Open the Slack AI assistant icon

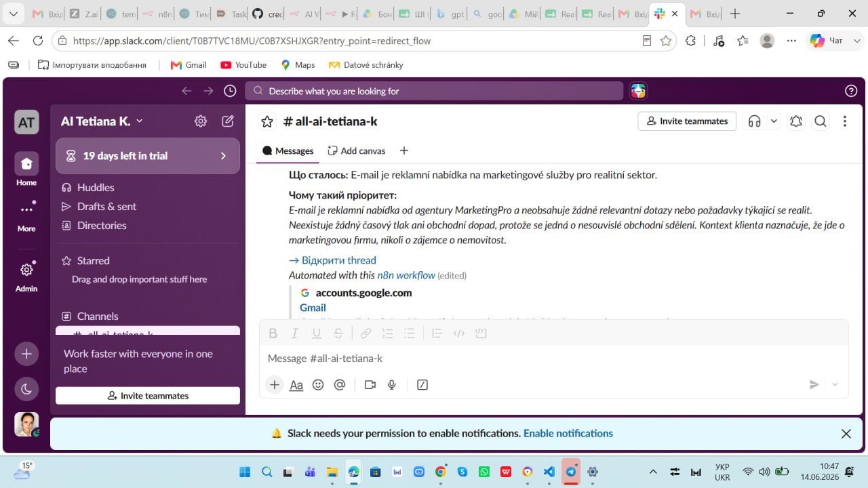(x=638, y=91)
